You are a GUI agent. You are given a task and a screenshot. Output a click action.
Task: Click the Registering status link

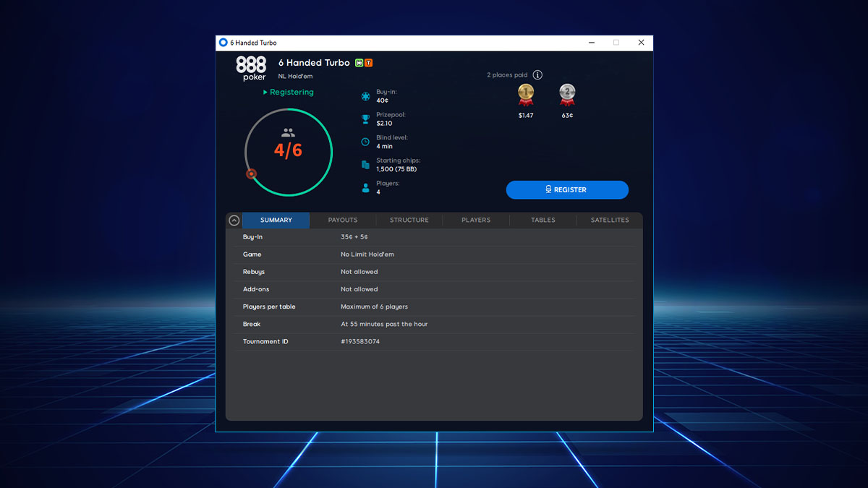289,92
